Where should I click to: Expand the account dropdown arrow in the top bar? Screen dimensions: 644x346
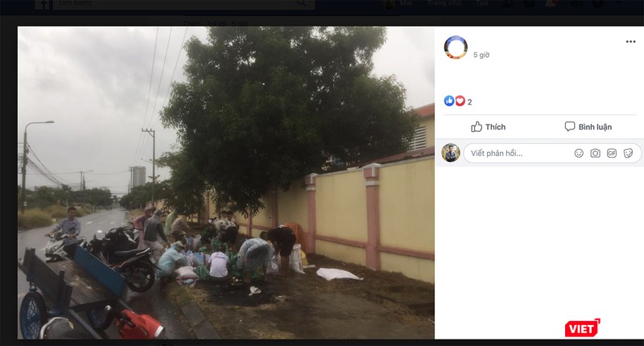point(620,2)
